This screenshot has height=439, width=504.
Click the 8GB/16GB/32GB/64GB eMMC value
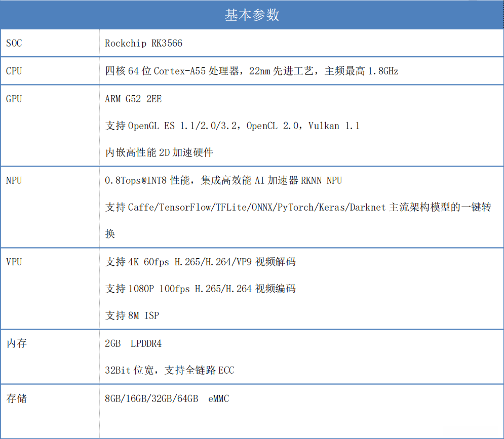tap(167, 398)
